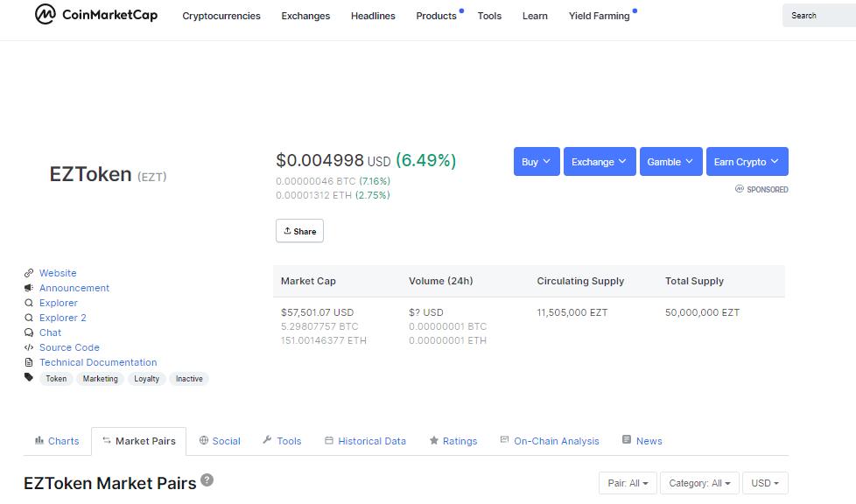Viewport: 856px width, 504px height.
Task: Expand the Gamble dropdown
Action: coord(671,162)
